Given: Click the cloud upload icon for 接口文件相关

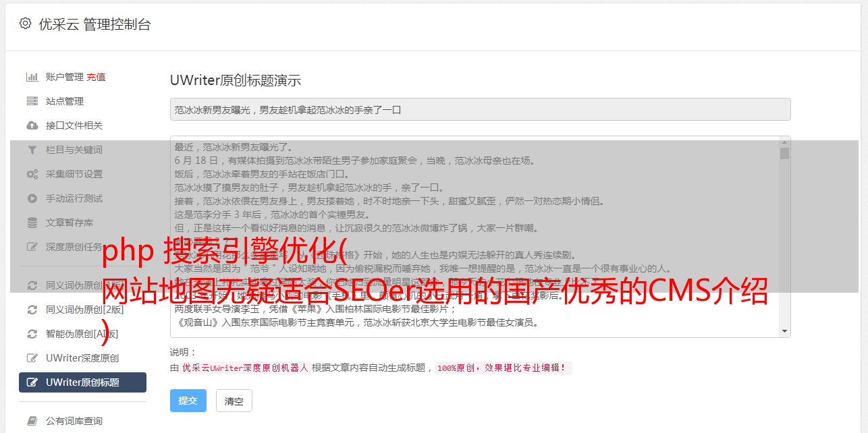Looking at the screenshot, I should pyautogui.click(x=32, y=125).
